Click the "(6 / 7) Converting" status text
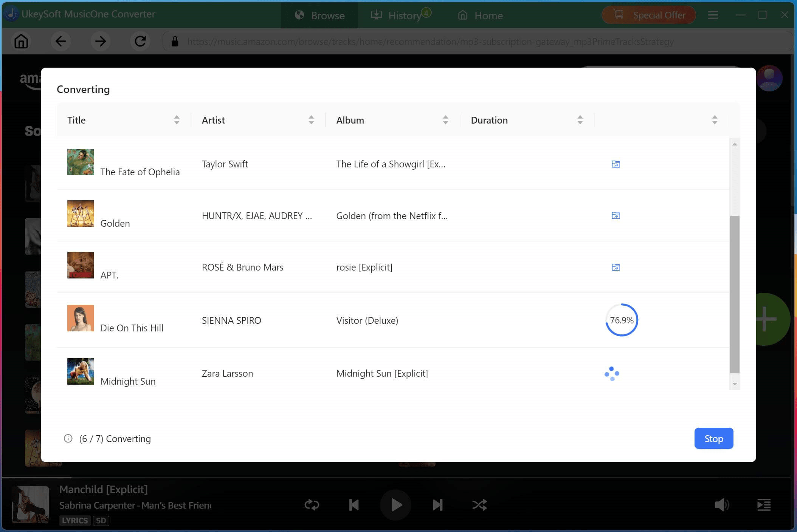Screen dimensions: 797x532 coord(115,439)
